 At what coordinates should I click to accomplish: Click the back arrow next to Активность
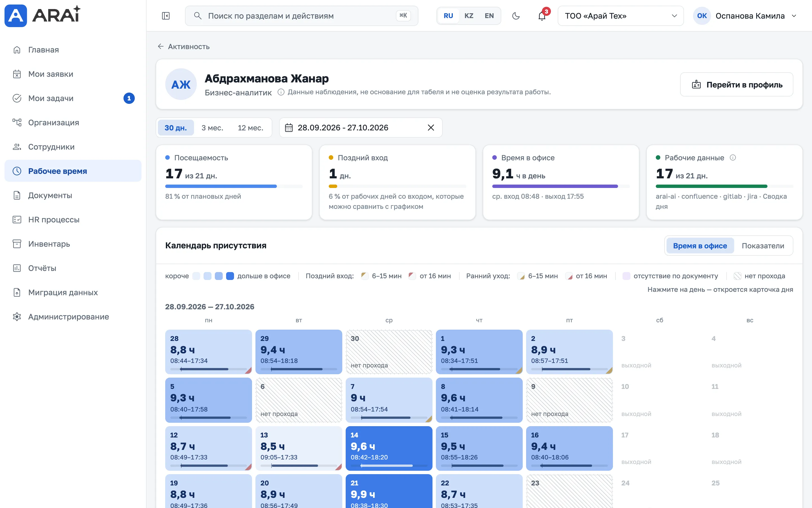(161, 46)
